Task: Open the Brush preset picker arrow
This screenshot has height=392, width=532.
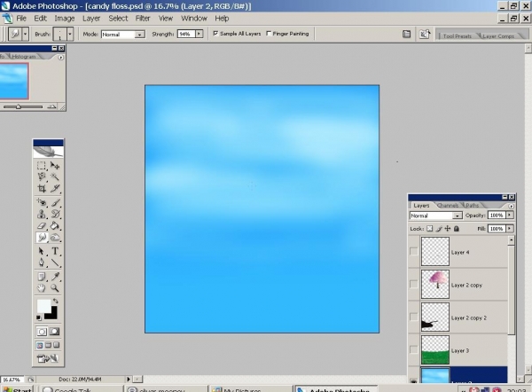Action: tap(70, 34)
